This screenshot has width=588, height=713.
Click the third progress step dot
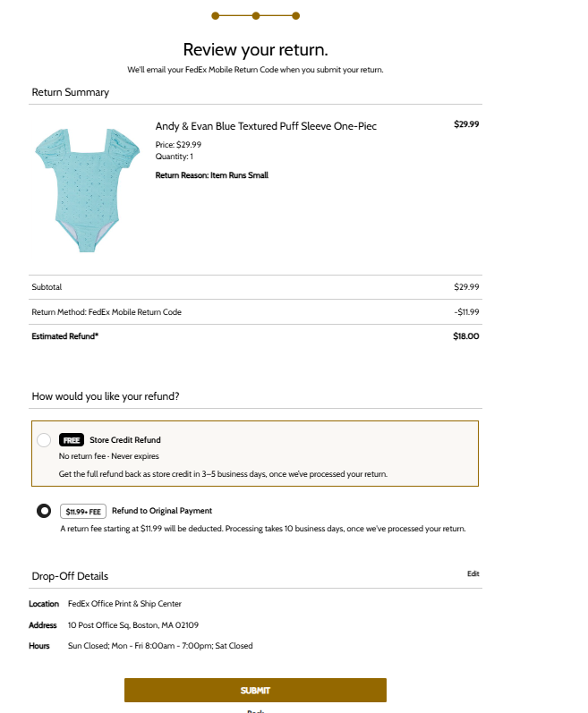[x=295, y=16]
